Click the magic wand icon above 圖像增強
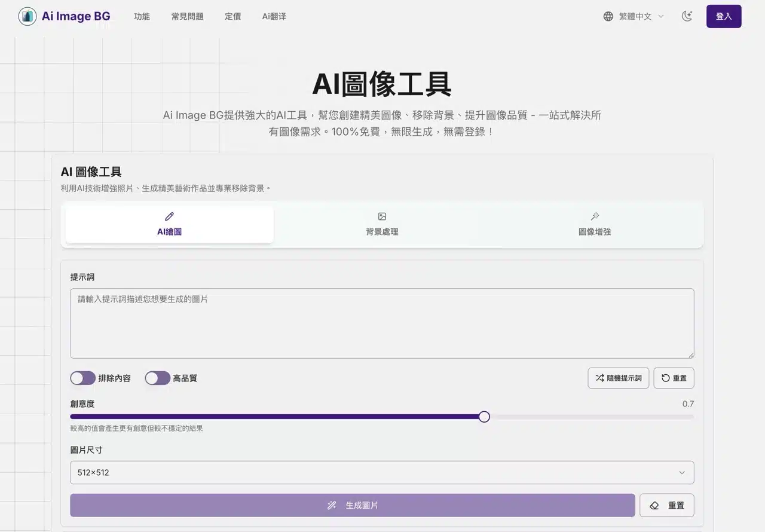This screenshot has height=532, width=765. (x=595, y=216)
